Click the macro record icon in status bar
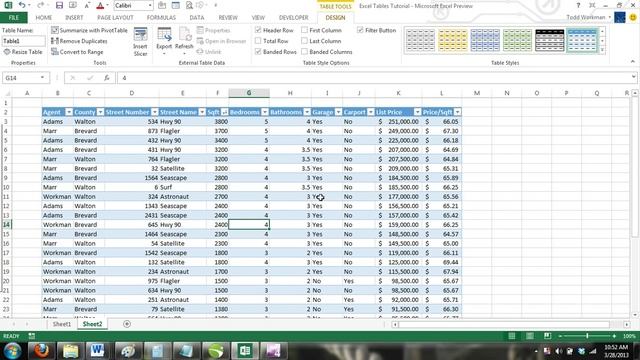 31,336
